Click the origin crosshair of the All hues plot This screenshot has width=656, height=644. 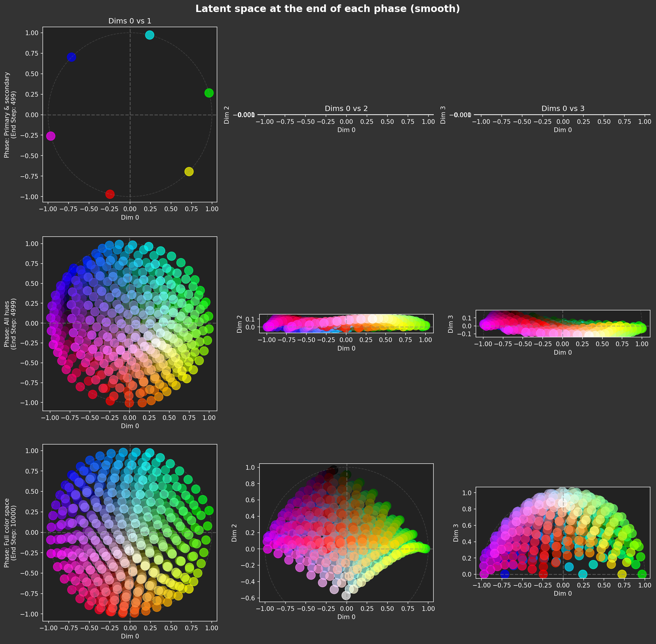(129, 323)
